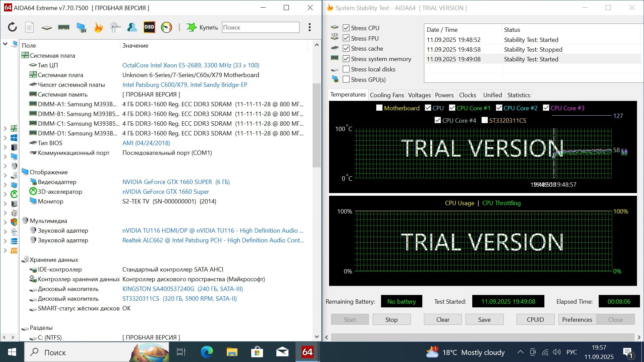The image size is (644, 362).
Task: Select the blue database tree icon
Action: (14, 241)
